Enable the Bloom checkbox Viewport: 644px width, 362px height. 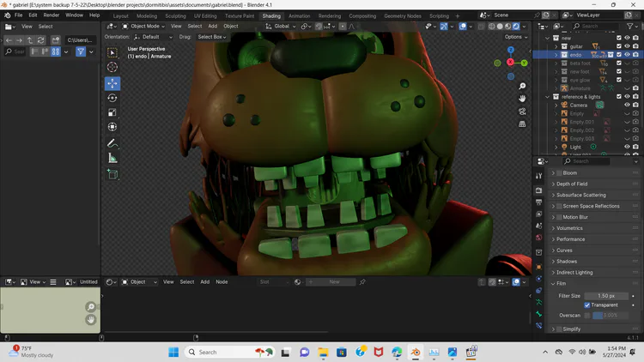click(x=559, y=172)
